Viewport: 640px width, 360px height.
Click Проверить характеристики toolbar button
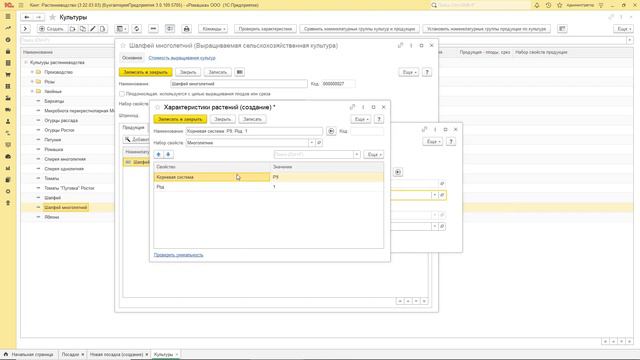tap(265, 29)
